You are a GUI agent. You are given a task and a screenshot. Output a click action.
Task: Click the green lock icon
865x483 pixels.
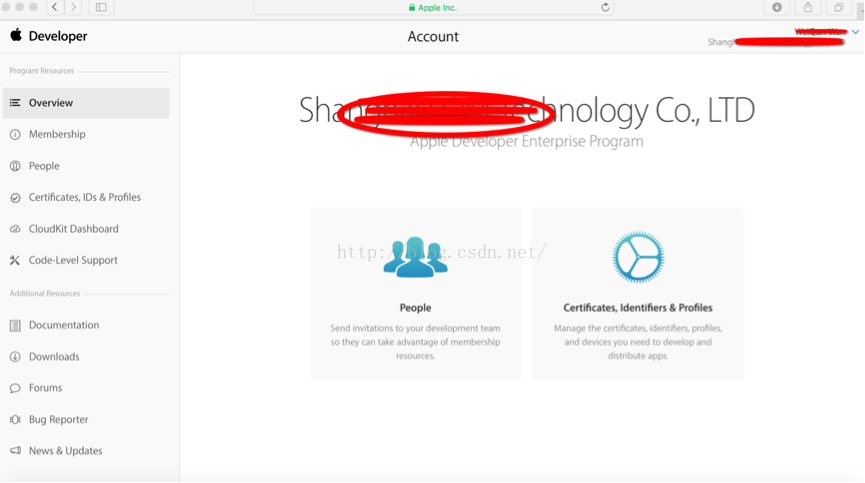coord(412,8)
